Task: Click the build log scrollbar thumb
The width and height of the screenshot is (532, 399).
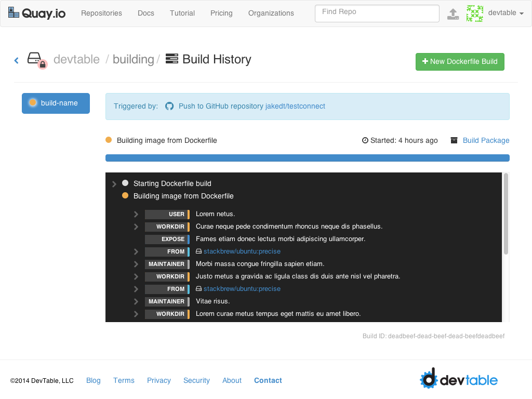Action: click(x=506, y=214)
